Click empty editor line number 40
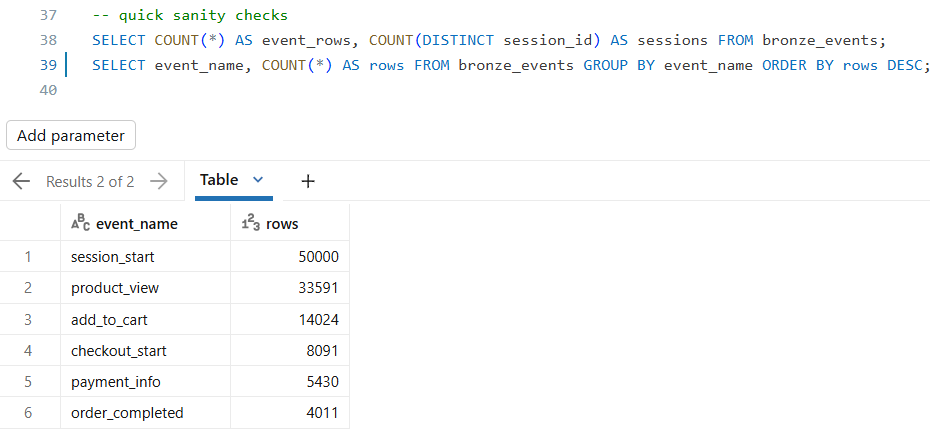The width and height of the screenshot is (930, 432). (48, 90)
